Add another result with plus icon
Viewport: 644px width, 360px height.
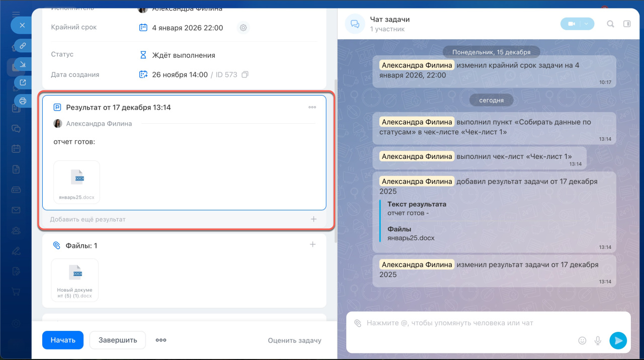click(313, 219)
